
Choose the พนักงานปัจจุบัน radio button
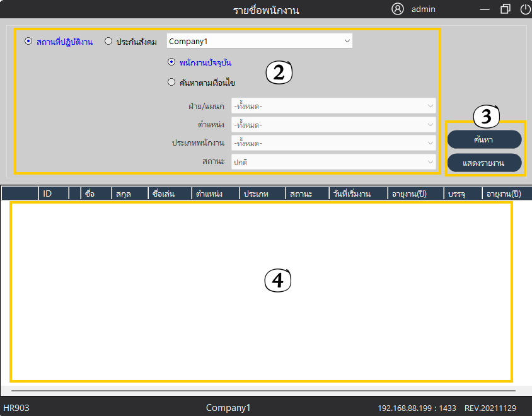coord(171,62)
